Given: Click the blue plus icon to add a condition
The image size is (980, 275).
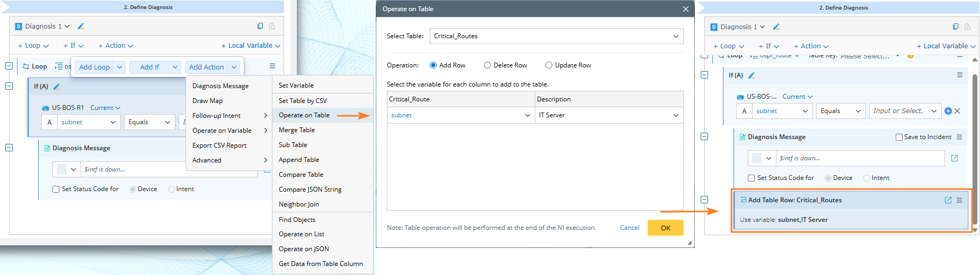Looking at the screenshot, I should click(x=948, y=111).
